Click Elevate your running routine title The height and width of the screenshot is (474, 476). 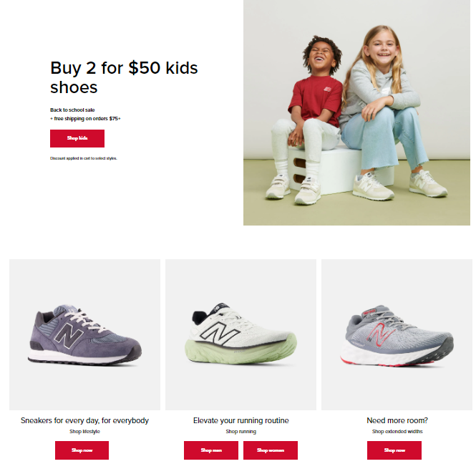241,420
